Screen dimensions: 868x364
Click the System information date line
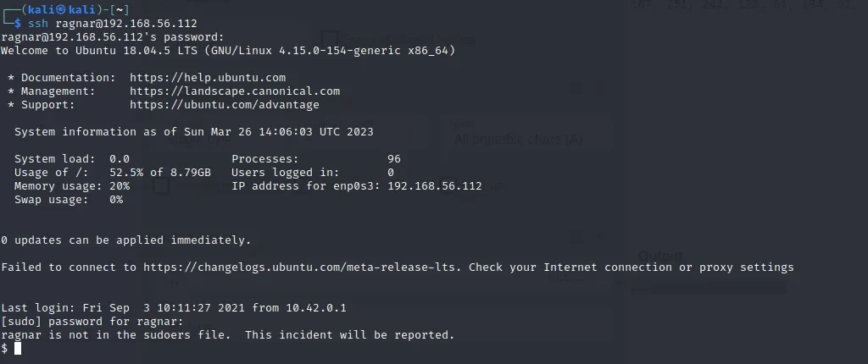pyautogui.click(x=194, y=132)
